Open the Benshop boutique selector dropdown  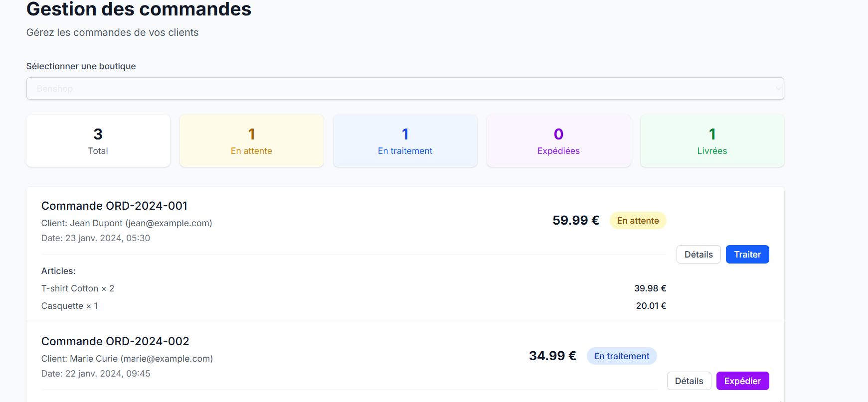click(x=405, y=89)
